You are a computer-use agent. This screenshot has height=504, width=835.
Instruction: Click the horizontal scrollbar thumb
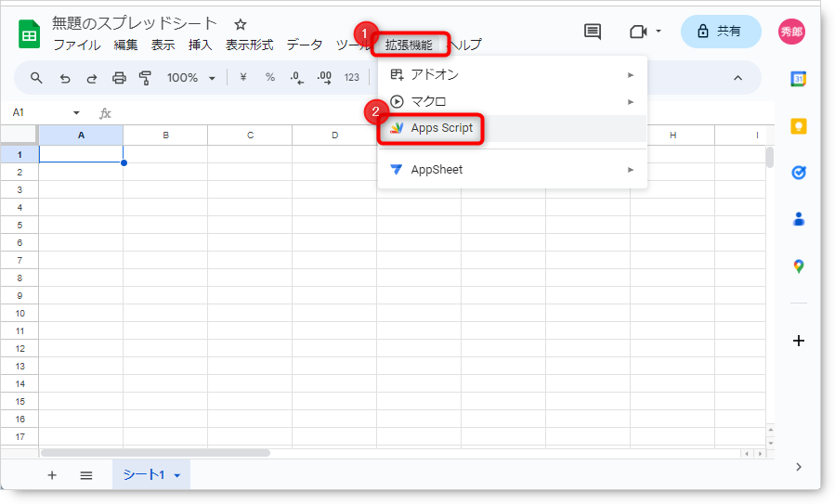155,453
